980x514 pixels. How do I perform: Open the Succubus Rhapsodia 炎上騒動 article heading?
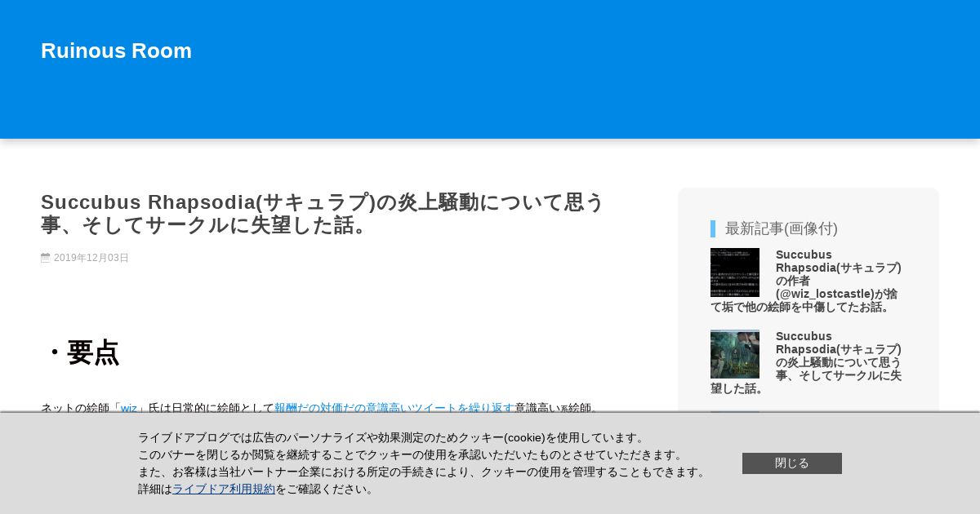[x=323, y=213]
